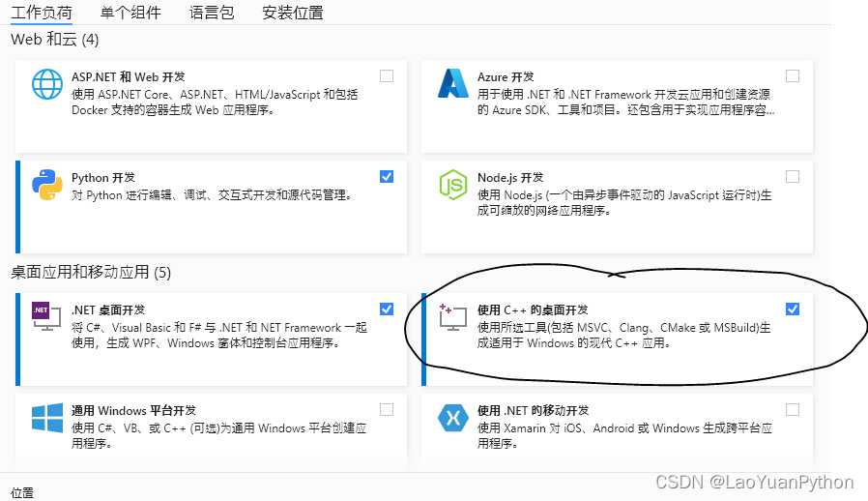Enable the Azure 开发 workload checkbox
868x501 pixels.
pos(793,76)
